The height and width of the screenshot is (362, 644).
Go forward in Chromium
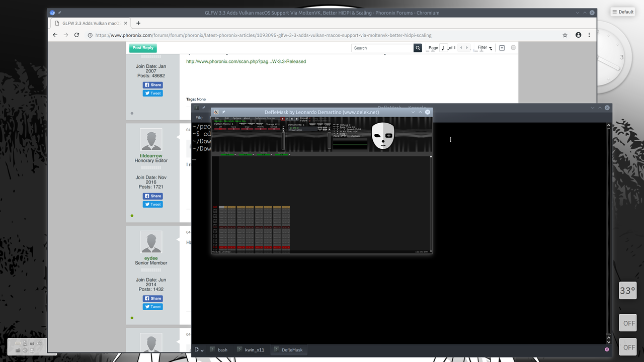(x=66, y=35)
